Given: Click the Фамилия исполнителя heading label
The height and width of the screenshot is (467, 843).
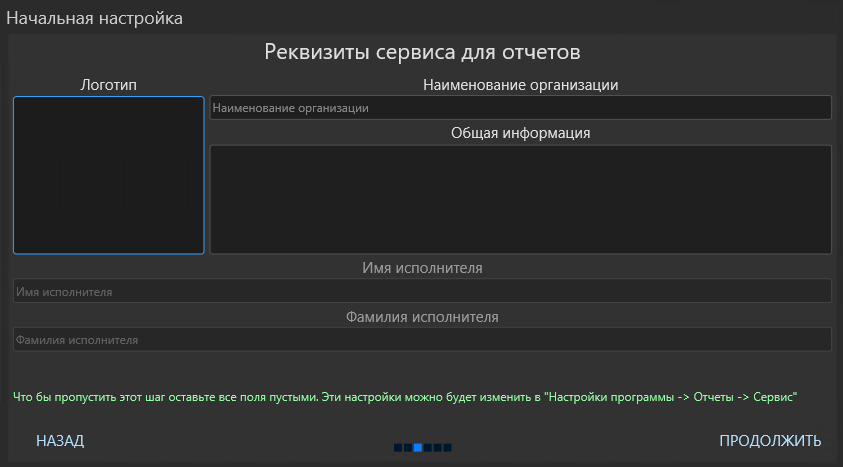Looking at the screenshot, I should (422, 317).
